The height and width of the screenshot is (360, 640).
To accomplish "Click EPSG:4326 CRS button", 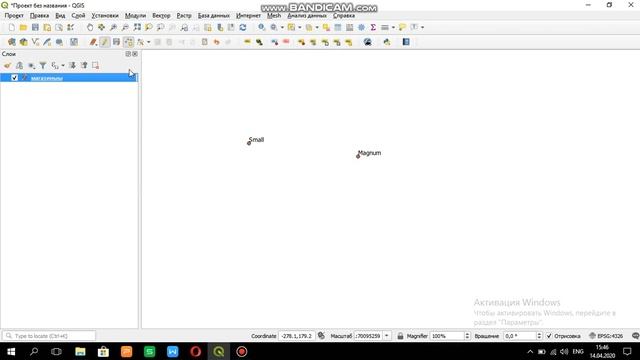I will tap(606, 336).
